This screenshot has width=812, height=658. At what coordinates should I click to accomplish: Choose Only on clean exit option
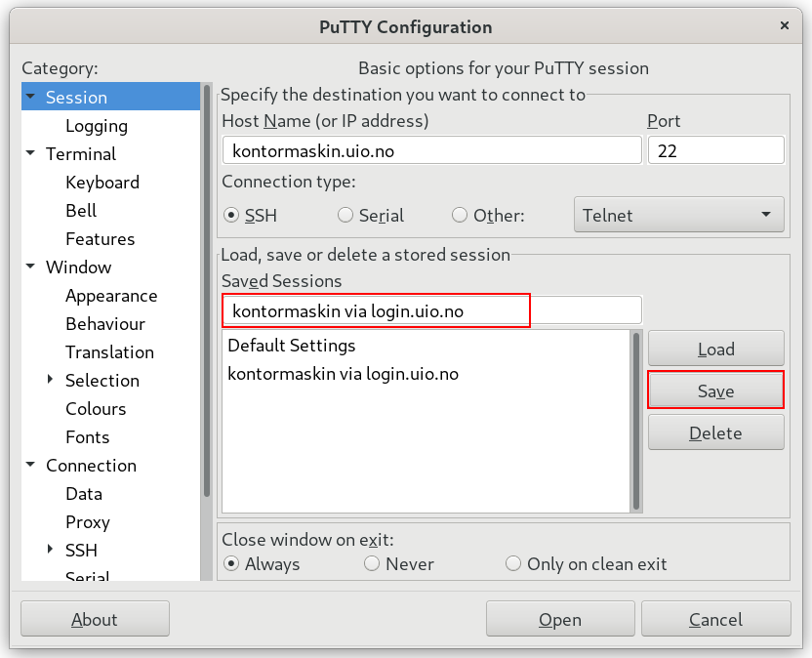click(513, 563)
